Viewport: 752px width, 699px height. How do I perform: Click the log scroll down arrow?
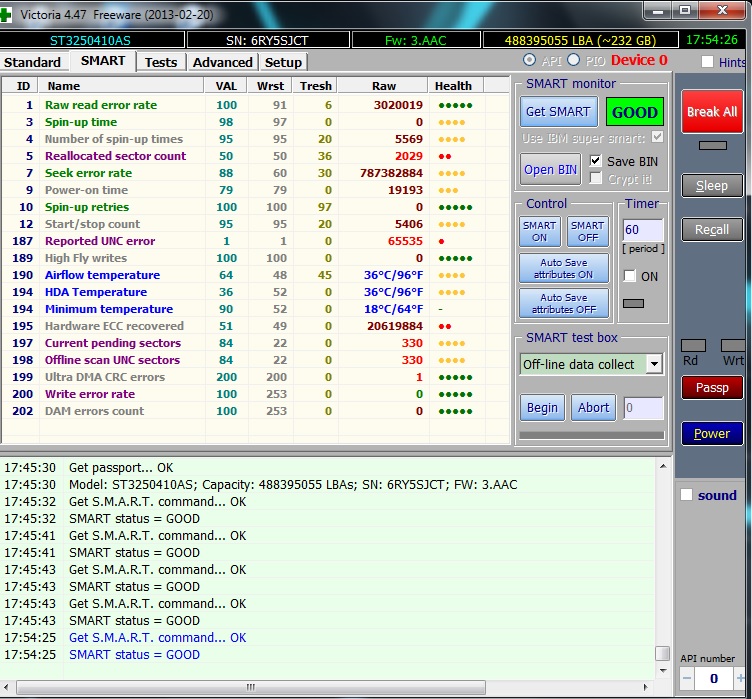pyautogui.click(x=663, y=671)
